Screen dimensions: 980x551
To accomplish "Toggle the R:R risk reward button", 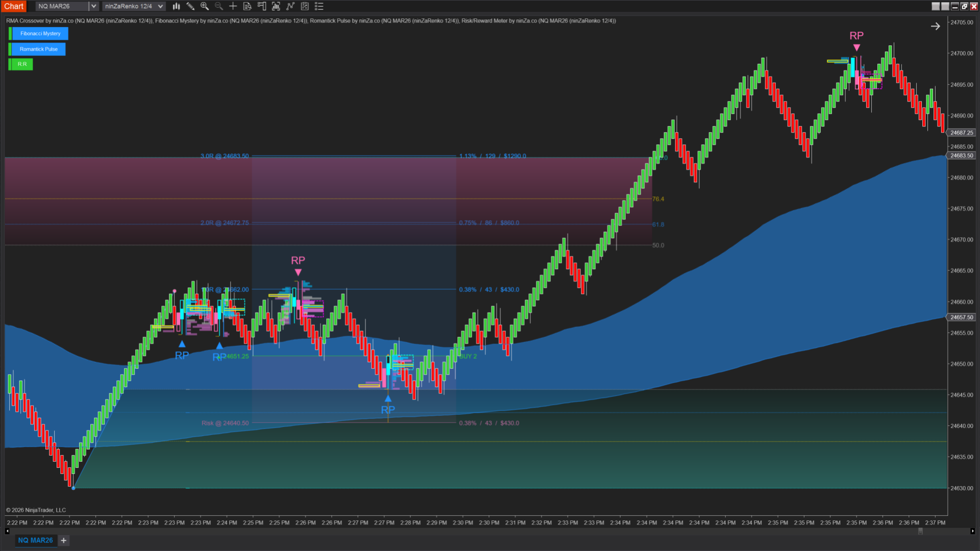I will (22, 64).
